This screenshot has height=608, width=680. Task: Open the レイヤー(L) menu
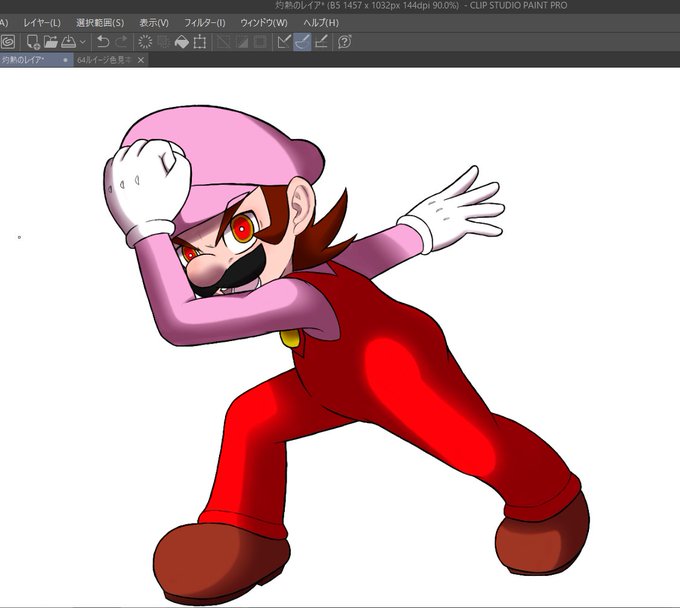click(42, 23)
